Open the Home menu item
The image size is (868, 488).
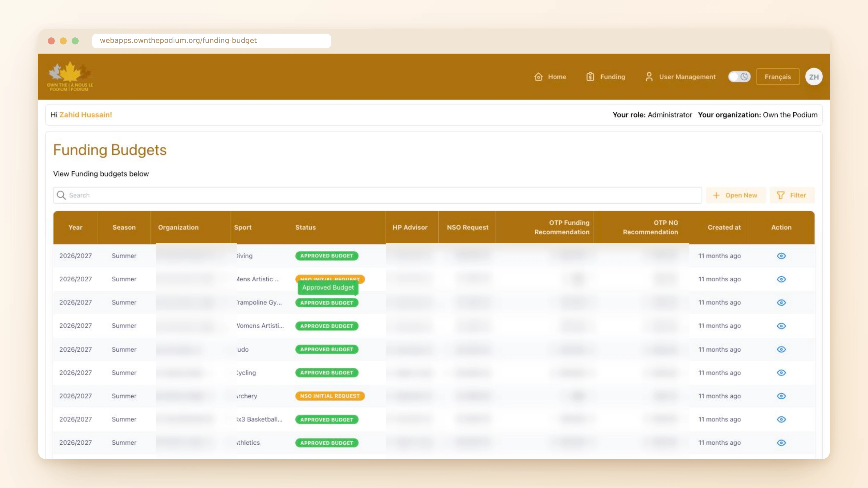pos(550,77)
